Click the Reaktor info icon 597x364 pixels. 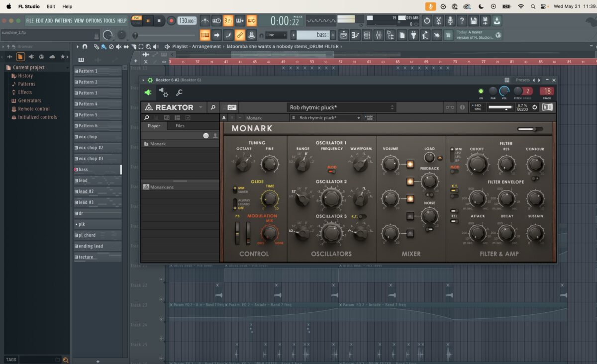pos(462,107)
